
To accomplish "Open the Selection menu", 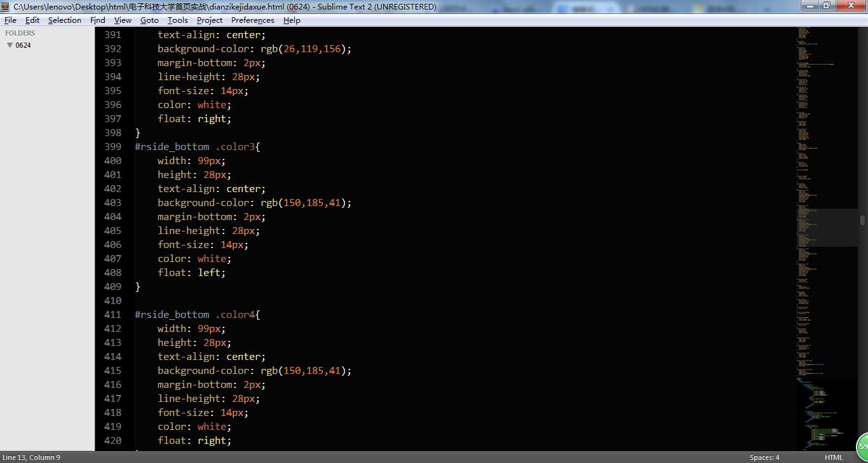I will tap(65, 20).
